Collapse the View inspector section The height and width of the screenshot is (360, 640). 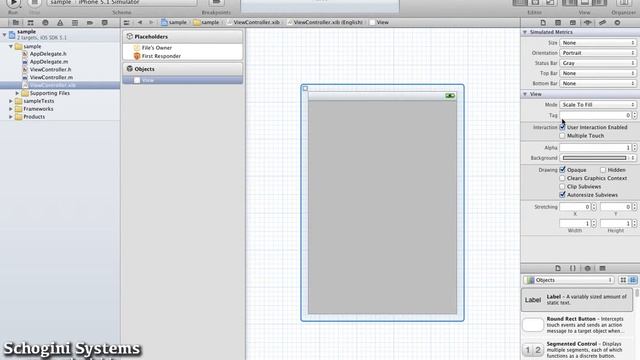click(x=525, y=94)
